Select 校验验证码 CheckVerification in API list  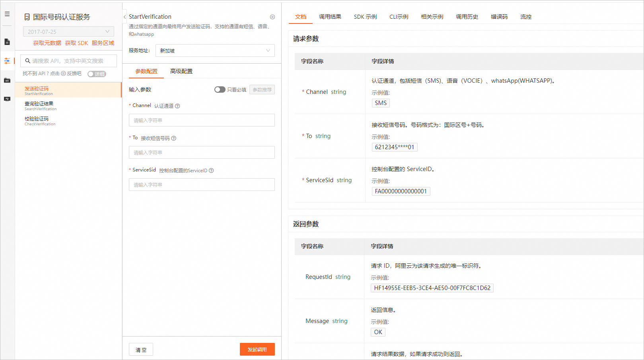coord(68,121)
